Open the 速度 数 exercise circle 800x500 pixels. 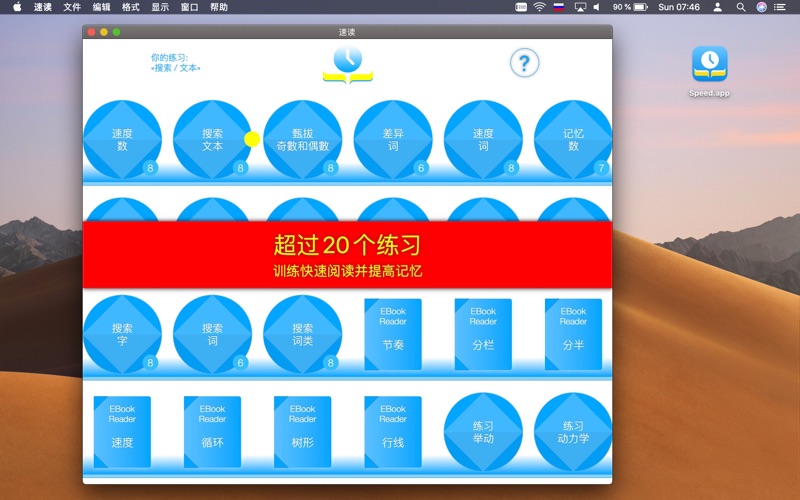pos(122,140)
